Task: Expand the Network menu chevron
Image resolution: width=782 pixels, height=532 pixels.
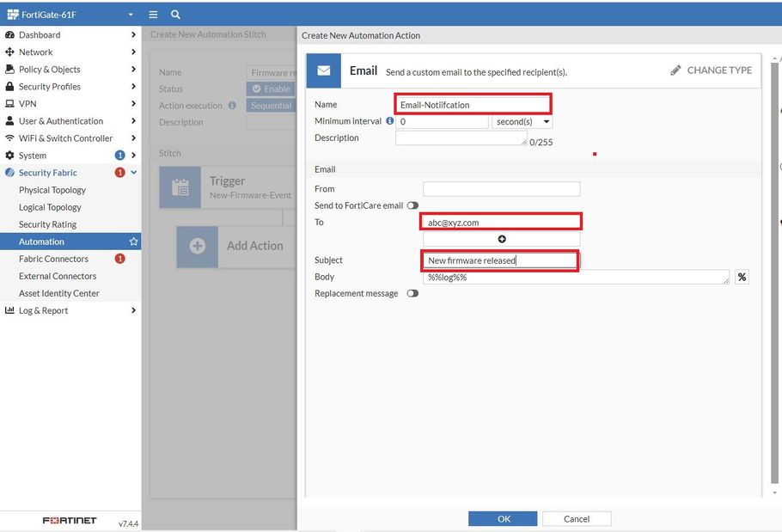Action: [133, 52]
